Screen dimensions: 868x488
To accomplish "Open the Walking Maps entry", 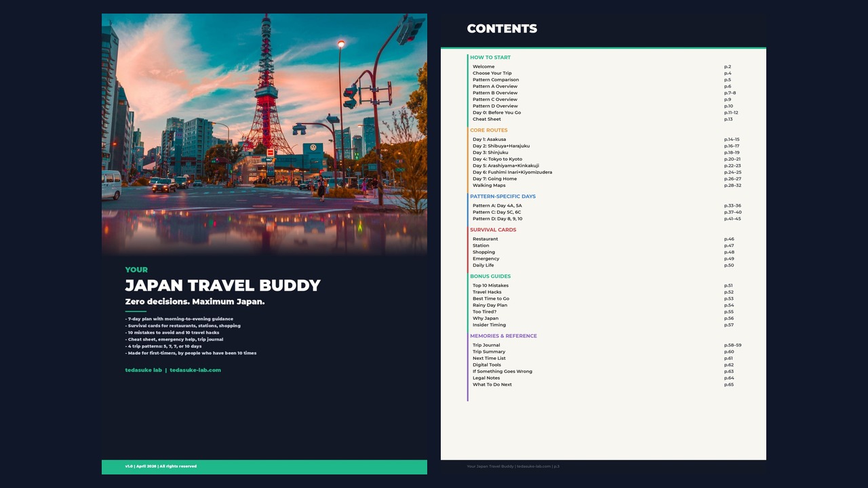I will (x=489, y=185).
